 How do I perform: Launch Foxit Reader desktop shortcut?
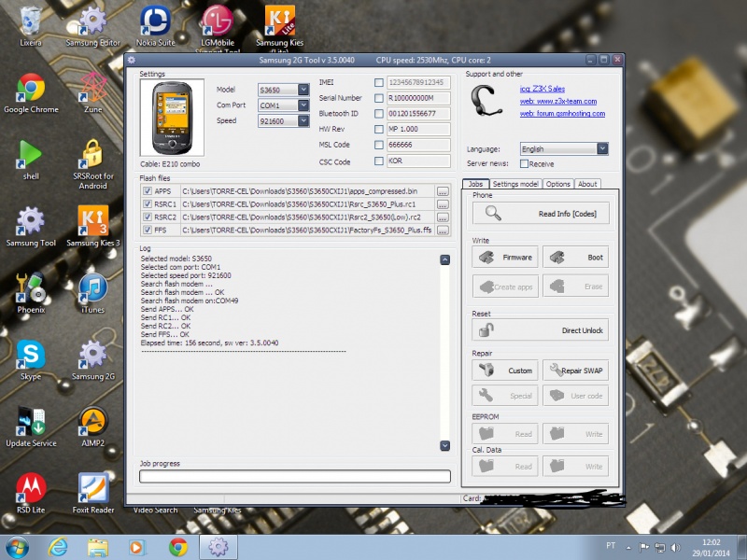click(92, 494)
